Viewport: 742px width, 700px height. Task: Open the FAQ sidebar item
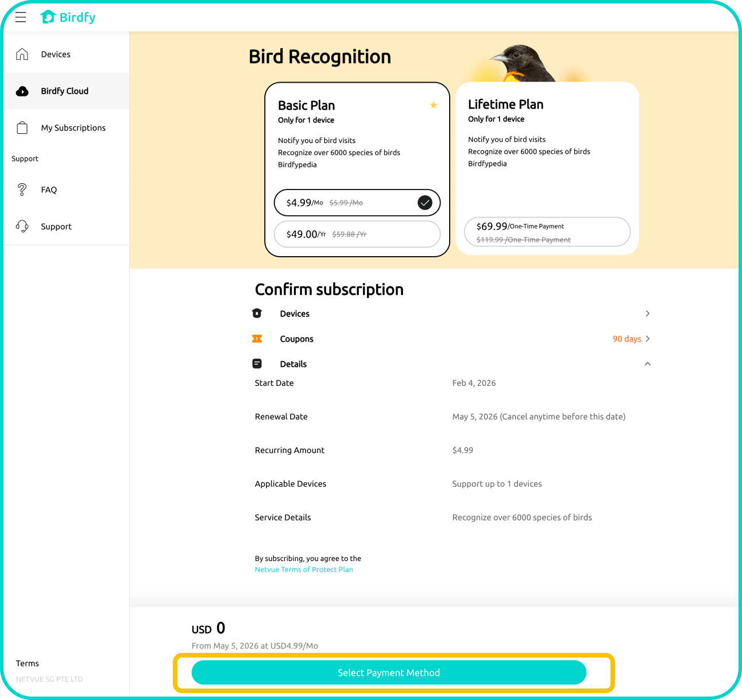pos(49,189)
